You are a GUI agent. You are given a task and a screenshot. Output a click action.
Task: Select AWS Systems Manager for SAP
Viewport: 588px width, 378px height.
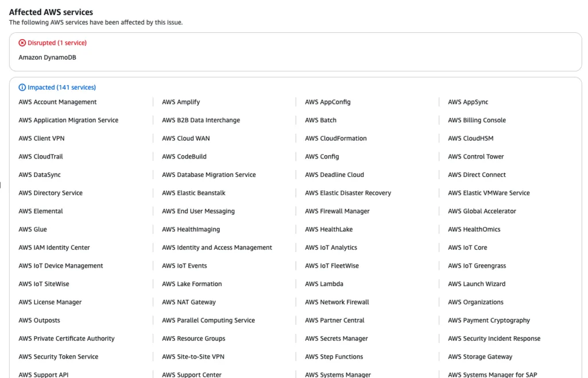click(x=492, y=375)
